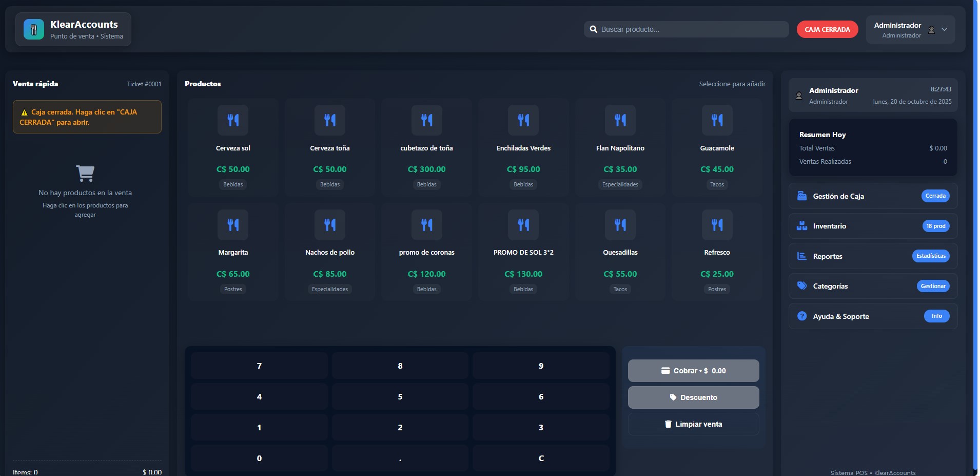The height and width of the screenshot is (476, 980).
Task: Expand the Administrador user dropdown chevron
Action: pos(944,30)
